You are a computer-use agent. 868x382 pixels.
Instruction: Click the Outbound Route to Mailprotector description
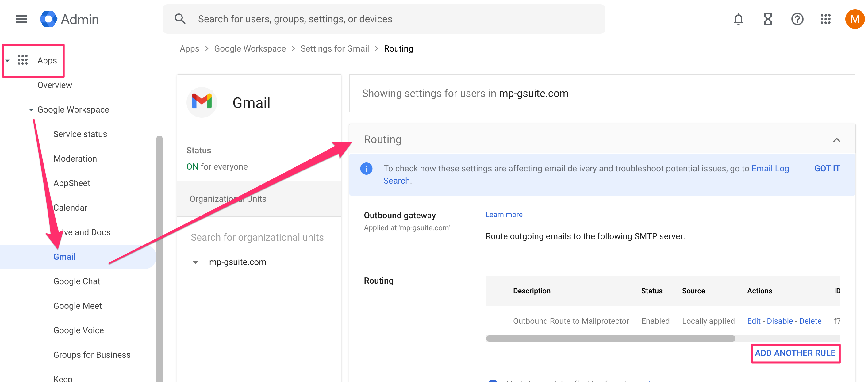(571, 321)
